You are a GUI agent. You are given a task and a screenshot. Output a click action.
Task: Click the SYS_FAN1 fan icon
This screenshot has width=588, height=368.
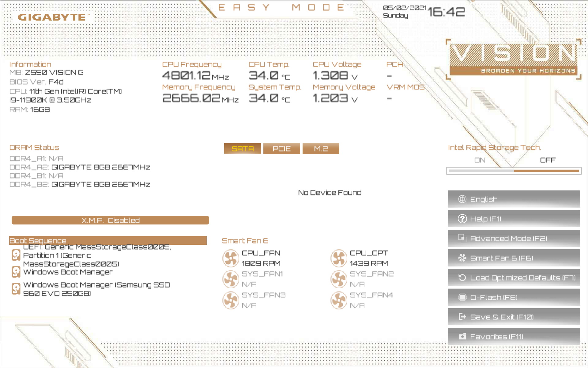[231, 279]
